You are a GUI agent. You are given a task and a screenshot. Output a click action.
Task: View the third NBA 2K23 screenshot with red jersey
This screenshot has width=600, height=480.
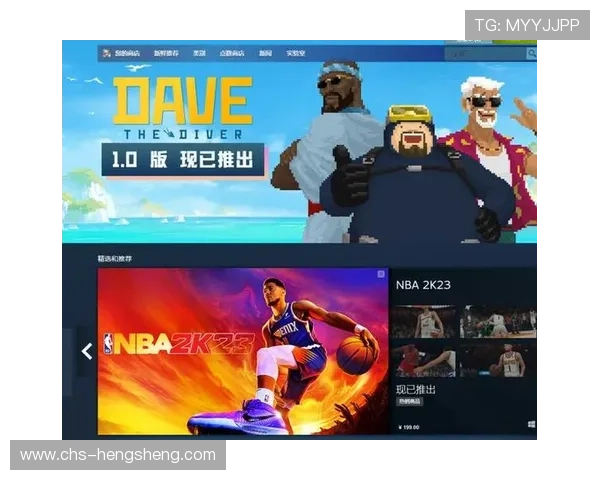point(424,361)
